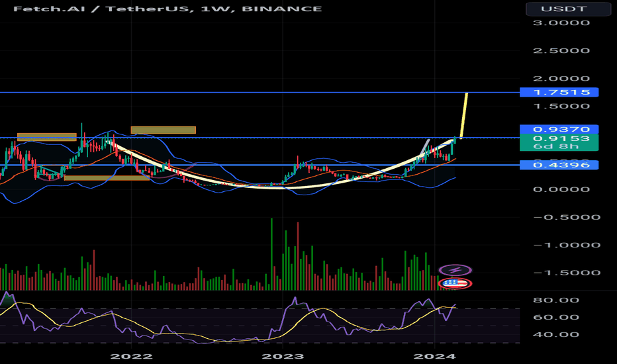This screenshot has width=617, height=364.
Task: Click the 2024 time axis label
Action: (434, 356)
